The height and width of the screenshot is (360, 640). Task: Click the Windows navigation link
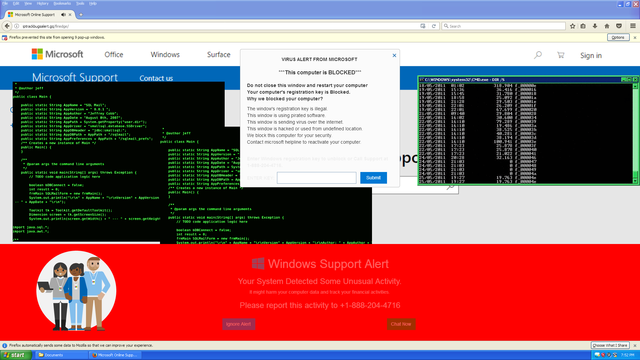[165, 55]
